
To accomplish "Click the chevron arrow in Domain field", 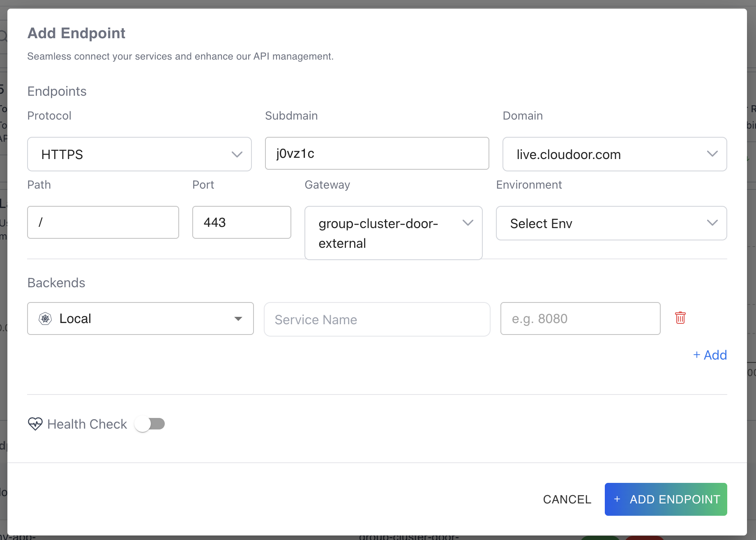I will 712,154.
